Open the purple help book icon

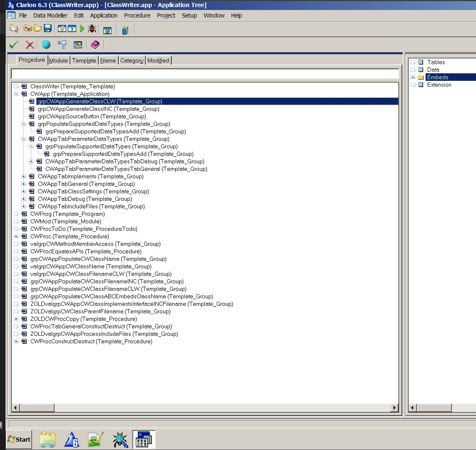coord(95,45)
